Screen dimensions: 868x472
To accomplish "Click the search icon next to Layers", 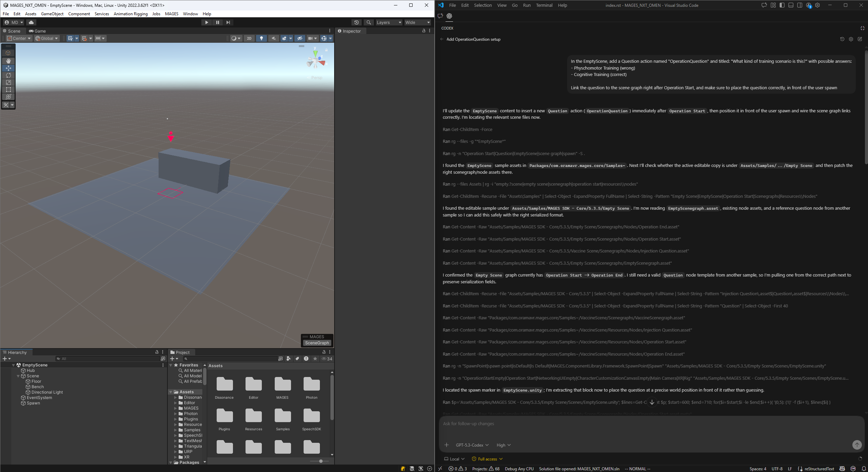I will click(x=368, y=22).
